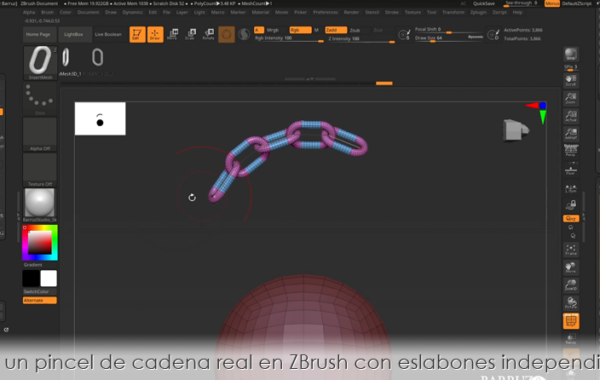Select the Move gizmo icon
This screenshot has width=600, height=380.
(173, 34)
